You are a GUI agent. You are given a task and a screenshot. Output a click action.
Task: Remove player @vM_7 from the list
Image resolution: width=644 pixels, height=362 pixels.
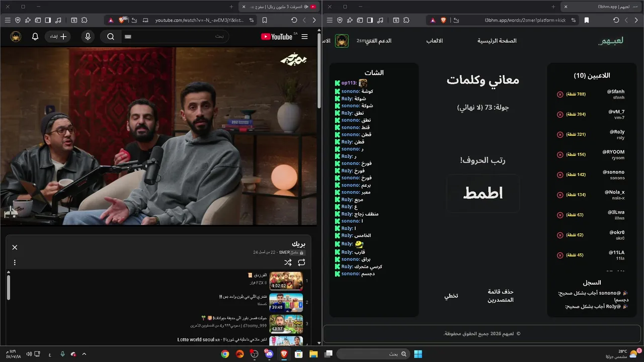point(560,115)
